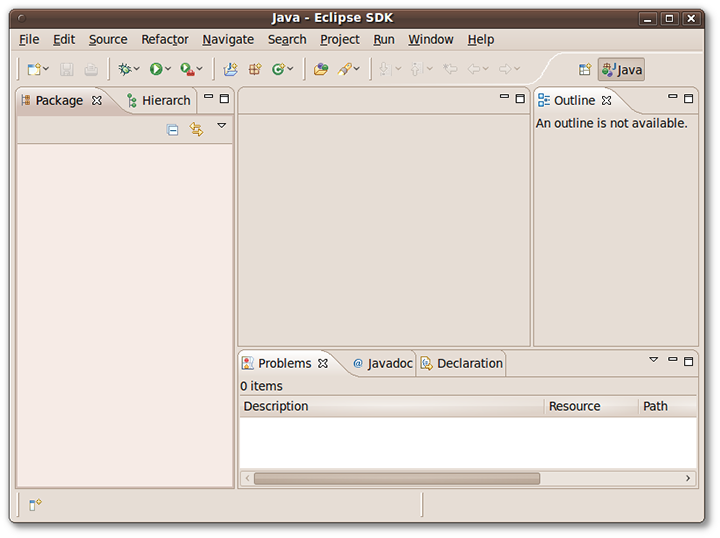The height and width of the screenshot is (538, 720).
Task: Click the New Java Package icon
Action: click(x=255, y=69)
